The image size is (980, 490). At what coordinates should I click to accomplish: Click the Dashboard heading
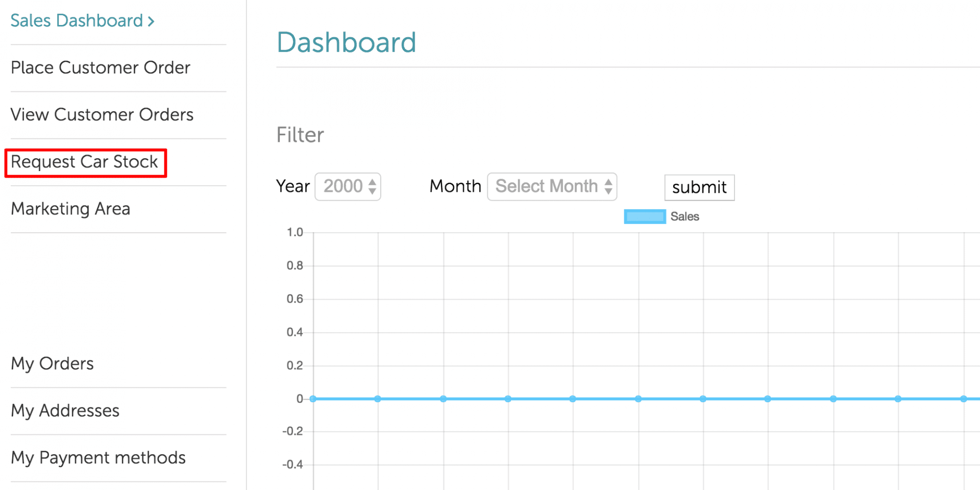[347, 42]
